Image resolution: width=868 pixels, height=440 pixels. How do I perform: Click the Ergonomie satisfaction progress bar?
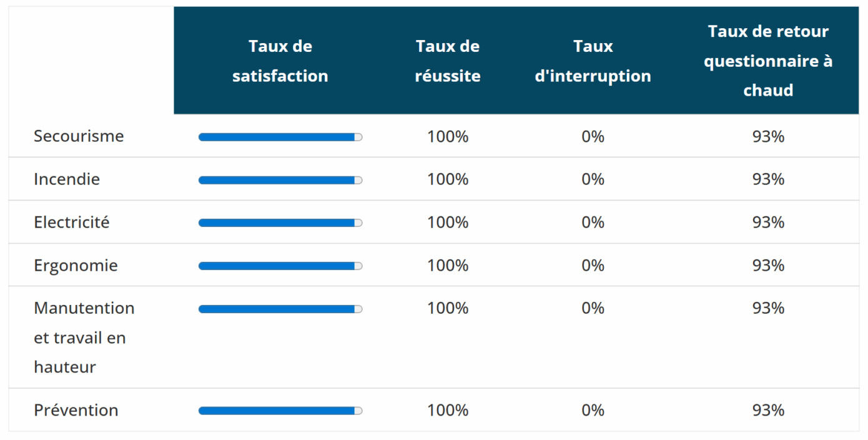pyautogui.click(x=280, y=266)
